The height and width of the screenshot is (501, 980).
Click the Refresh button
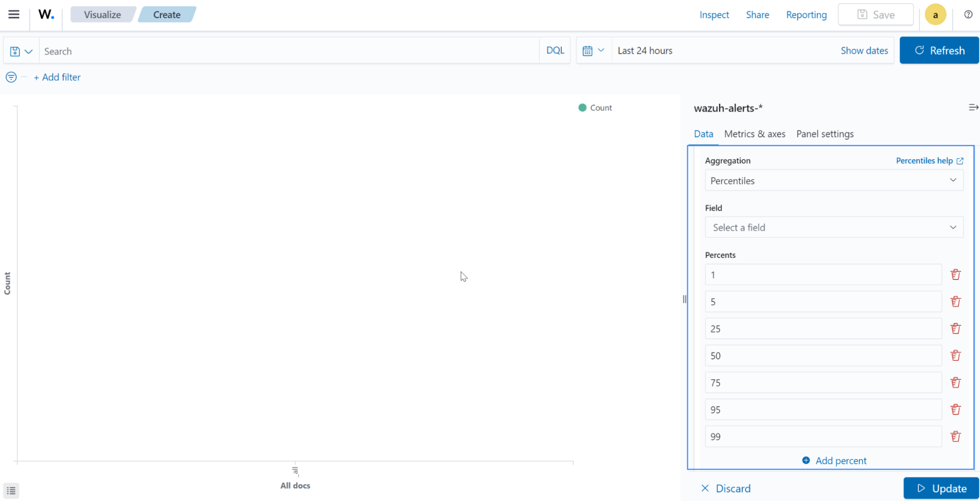point(939,50)
